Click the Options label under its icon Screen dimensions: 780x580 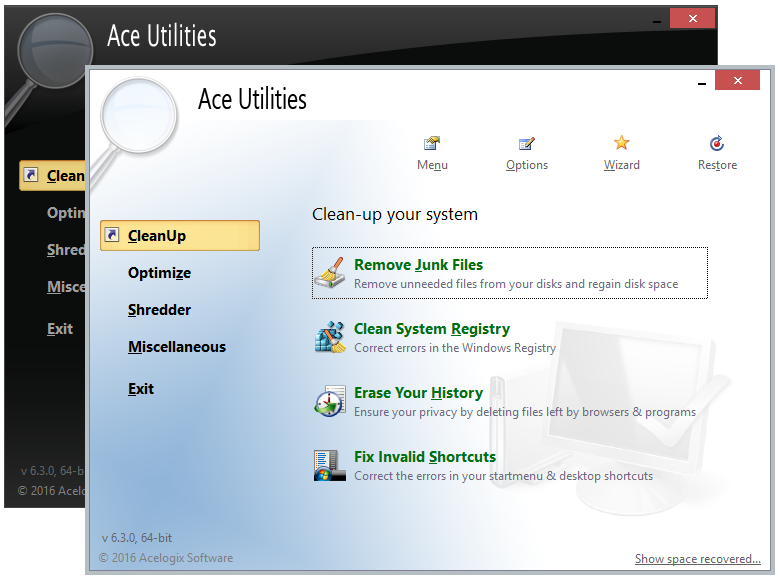pyautogui.click(x=527, y=165)
